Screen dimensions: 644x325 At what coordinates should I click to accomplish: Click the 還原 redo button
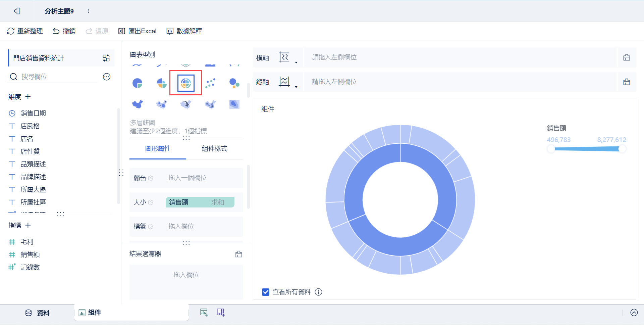97,31
